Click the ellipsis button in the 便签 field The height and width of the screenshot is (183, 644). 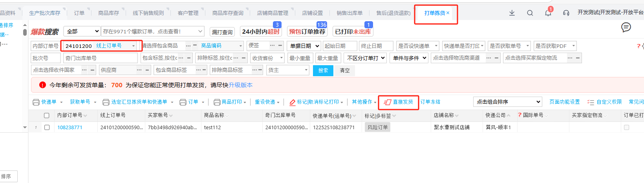tap(273, 46)
